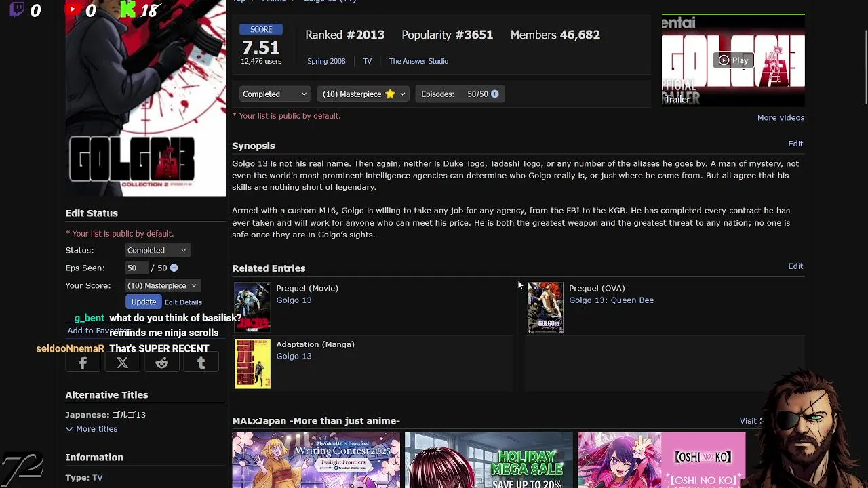Click the Twitch icon in stream overlay
Viewport: 868px width, 488px height.
[18, 9]
